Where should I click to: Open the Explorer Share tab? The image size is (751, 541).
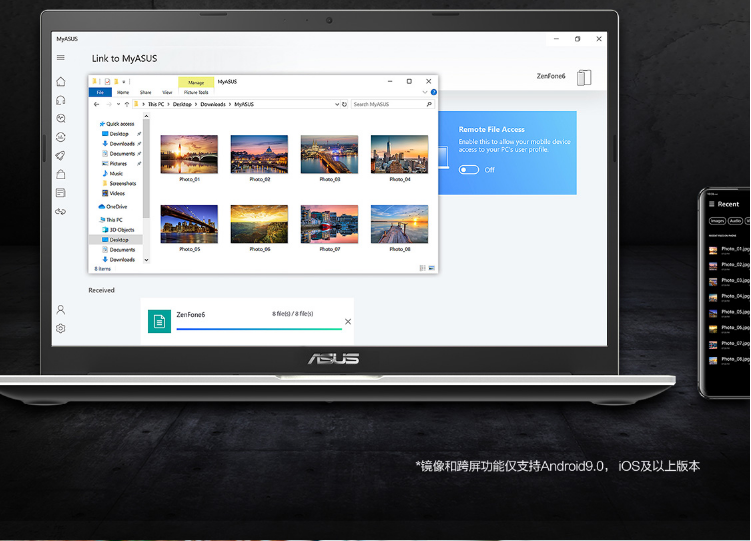click(x=145, y=92)
